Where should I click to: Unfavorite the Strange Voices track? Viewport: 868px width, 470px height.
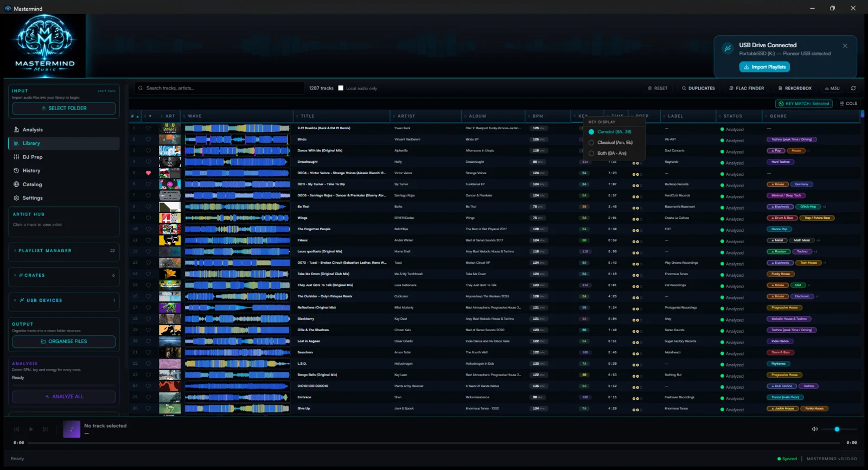(148, 173)
